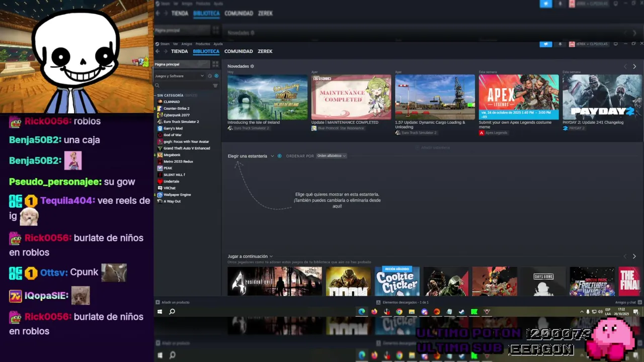The width and height of the screenshot is (644, 362).
Task: Switch to COMUNIDAD tab in front window
Action: [x=238, y=51]
